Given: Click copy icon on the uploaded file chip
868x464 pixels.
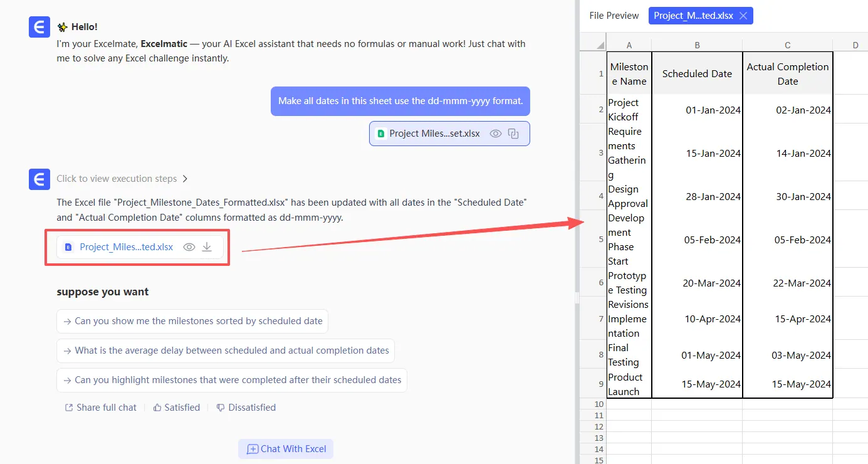Looking at the screenshot, I should (x=513, y=134).
